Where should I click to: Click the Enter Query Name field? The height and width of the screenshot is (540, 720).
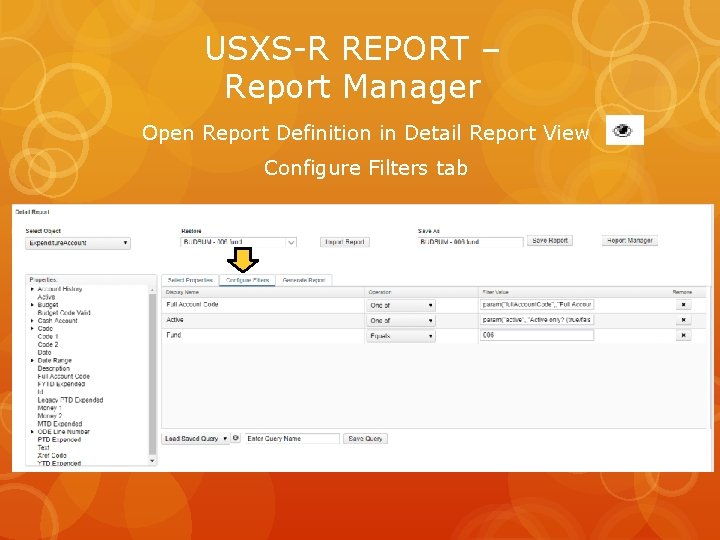[292, 439]
